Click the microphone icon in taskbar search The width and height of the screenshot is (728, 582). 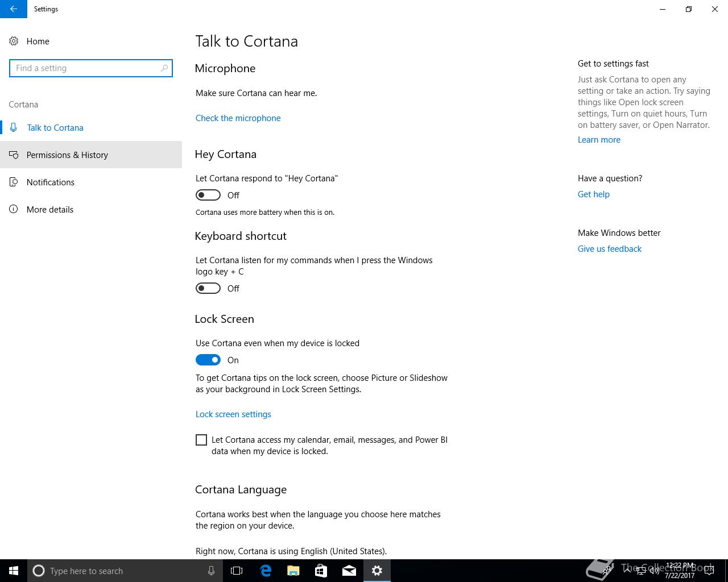pyautogui.click(x=211, y=571)
